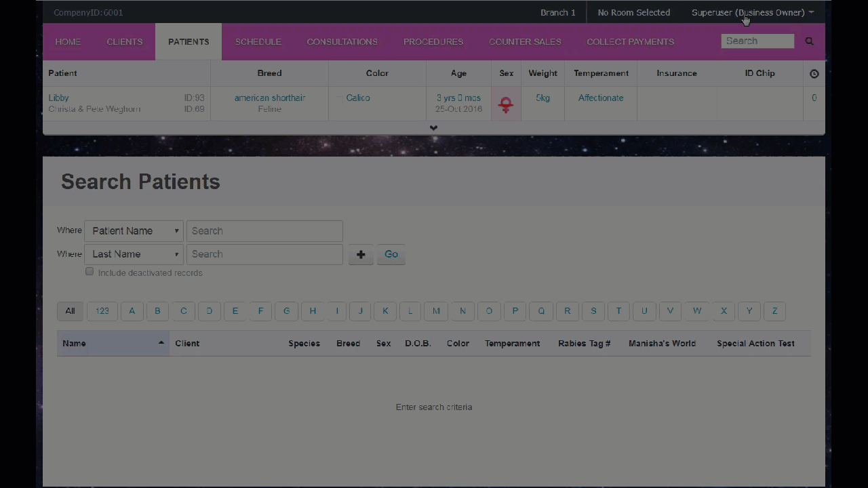This screenshot has height=488, width=868.
Task: Open the CLIENTS tab
Action: [125, 41]
